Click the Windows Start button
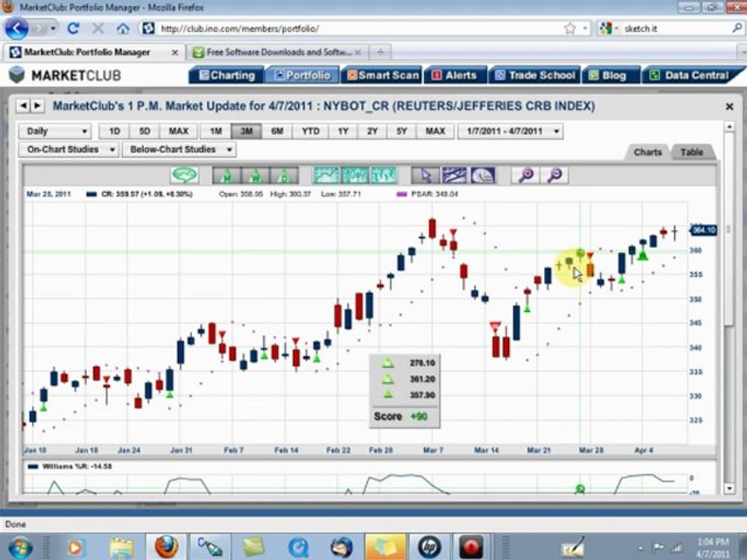The height and width of the screenshot is (560, 747). (20, 548)
